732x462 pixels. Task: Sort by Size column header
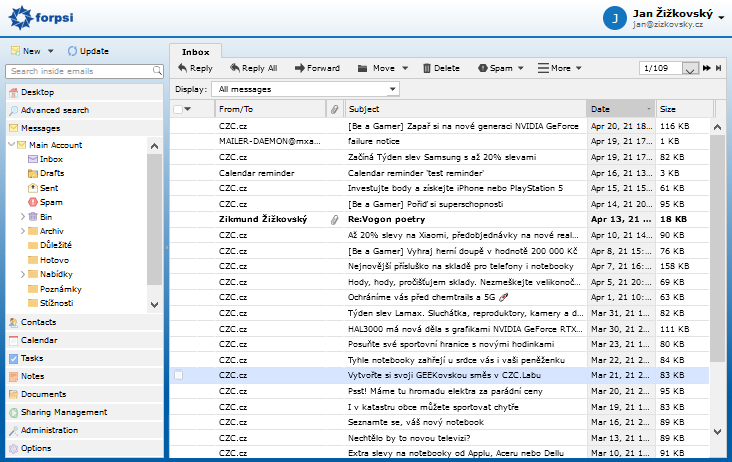684,109
